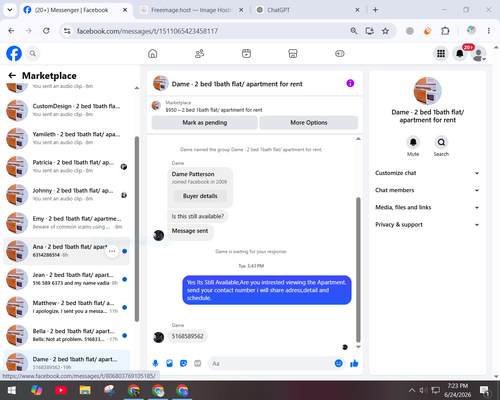500x400 pixels.
Task: Open the Yamileth conversation
Action: click(67, 138)
